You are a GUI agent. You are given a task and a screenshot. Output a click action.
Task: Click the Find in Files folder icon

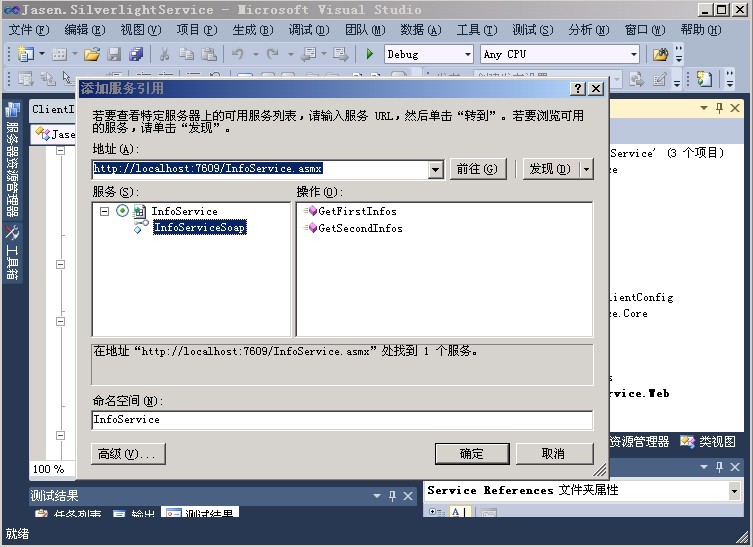[661, 54]
